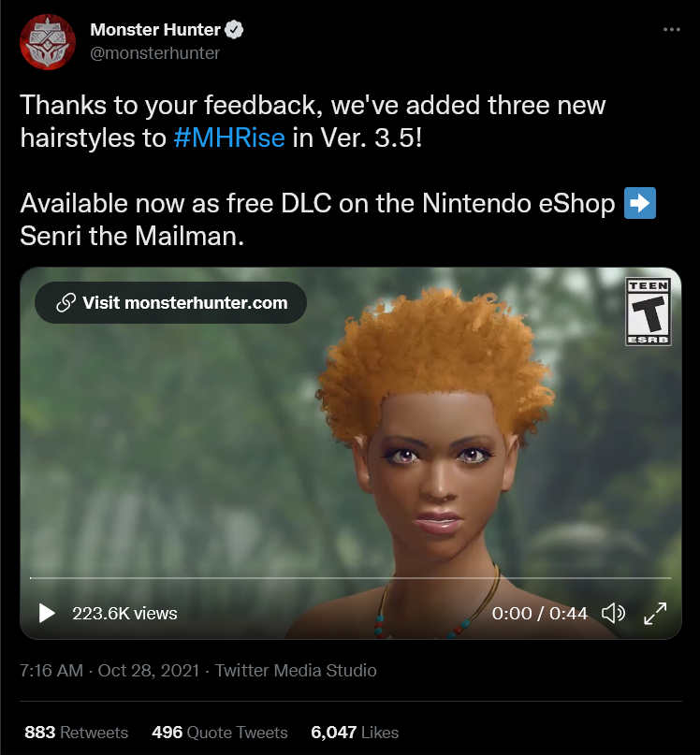700x755 pixels.
Task: Click the 7:16 AM Oct 28, 2021 timestamp
Action: (x=109, y=670)
